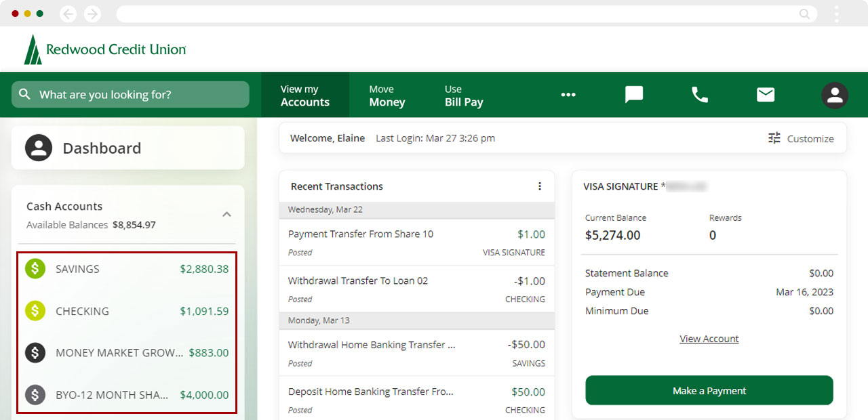This screenshot has width=868, height=420.
Task: Click the phone call icon
Action: pos(700,95)
